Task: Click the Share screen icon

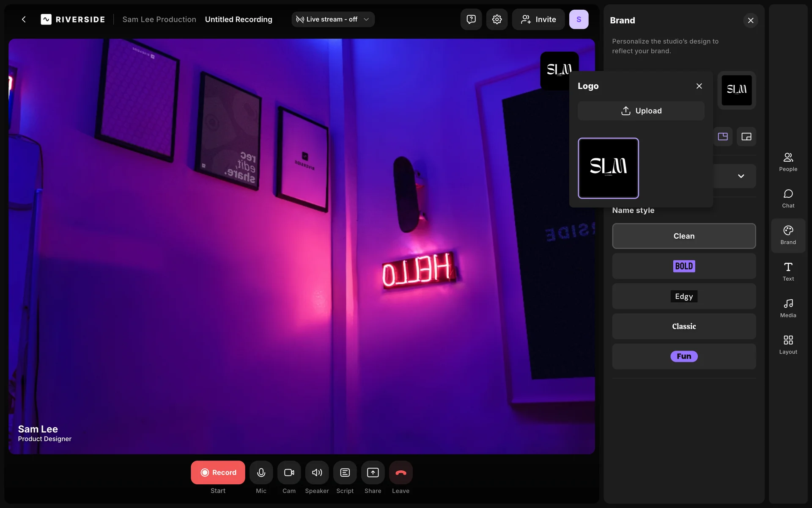Action: tap(373, 472)
